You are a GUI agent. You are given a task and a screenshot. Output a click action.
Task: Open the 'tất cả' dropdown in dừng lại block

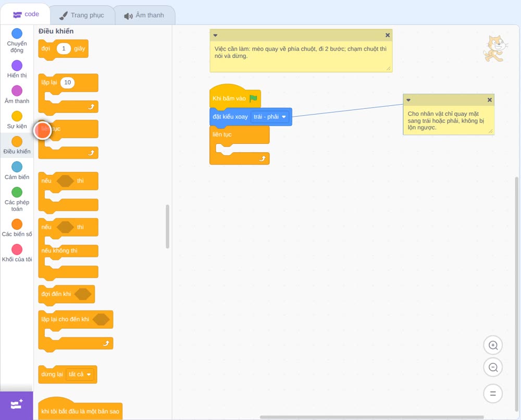coord(80,375)
